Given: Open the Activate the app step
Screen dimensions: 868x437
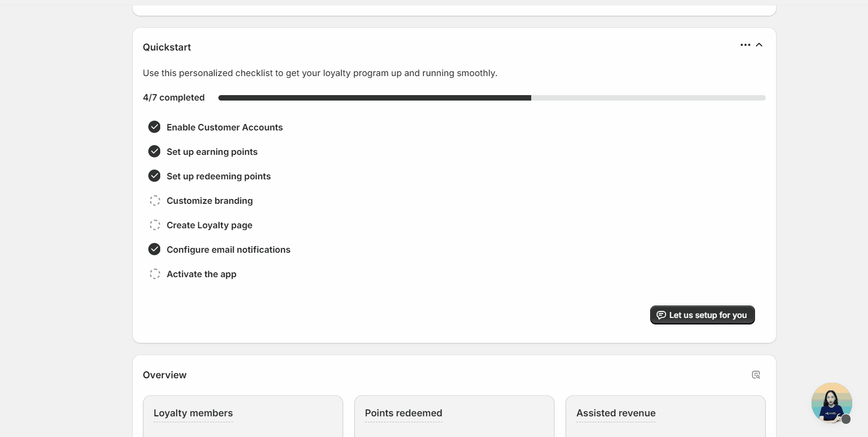Looking at the screenshot, I should 202,274.
